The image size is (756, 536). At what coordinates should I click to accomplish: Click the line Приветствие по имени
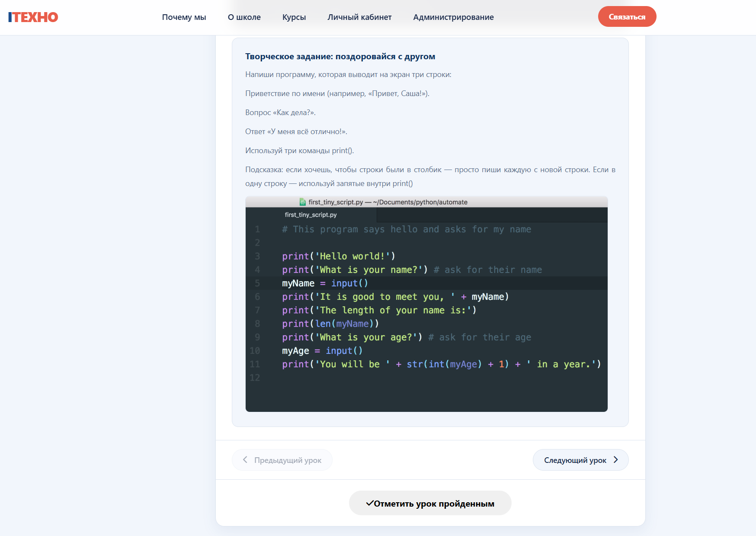click(337, 93)
